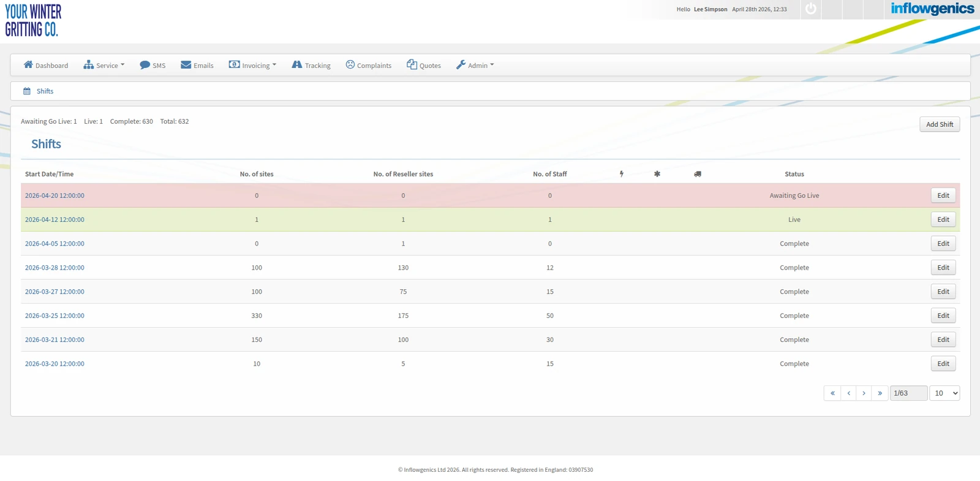
Task: Edit the 2026-04-20 Awaiting Go Live shift
Action: 943,195
